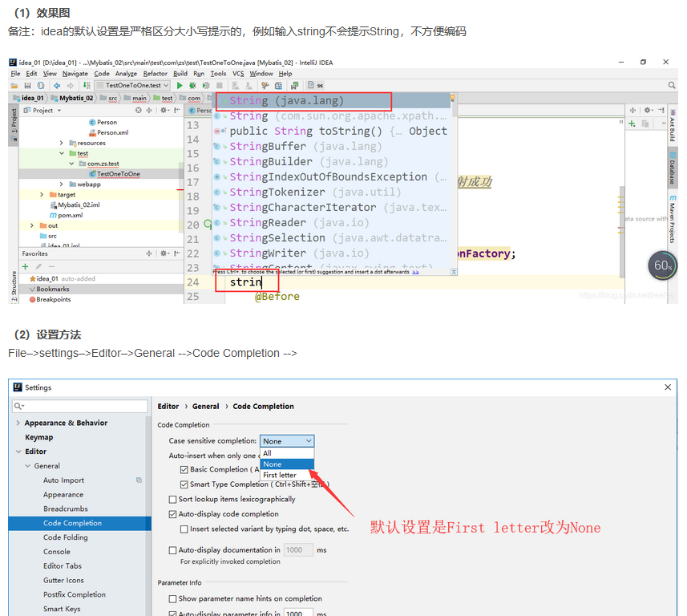The width and height of the screenshot is (687, 616).
Task: Collapse the General settings node
Action: point(27,466)
